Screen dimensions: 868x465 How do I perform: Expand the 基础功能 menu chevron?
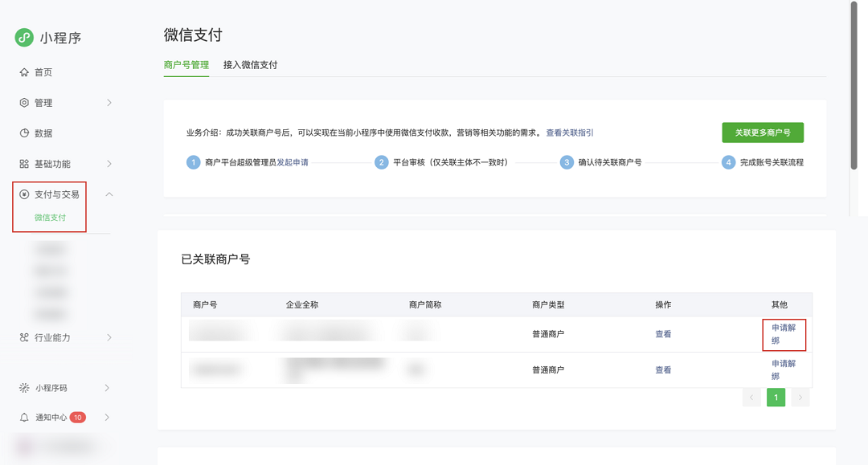(x=109, y=164)
